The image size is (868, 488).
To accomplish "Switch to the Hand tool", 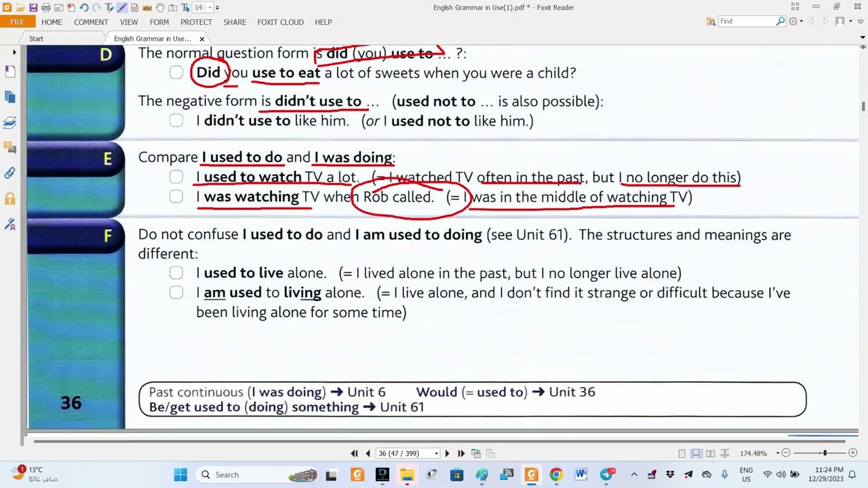I will point(160,7).
